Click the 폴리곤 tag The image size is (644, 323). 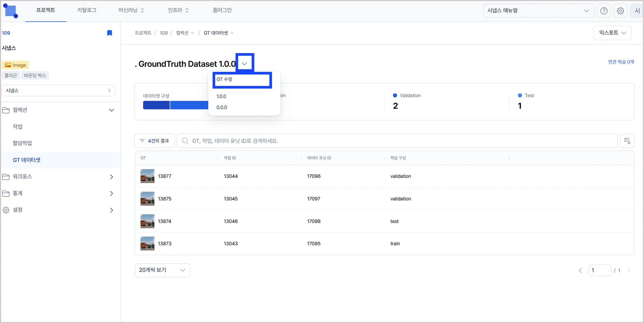pos(11,75)
